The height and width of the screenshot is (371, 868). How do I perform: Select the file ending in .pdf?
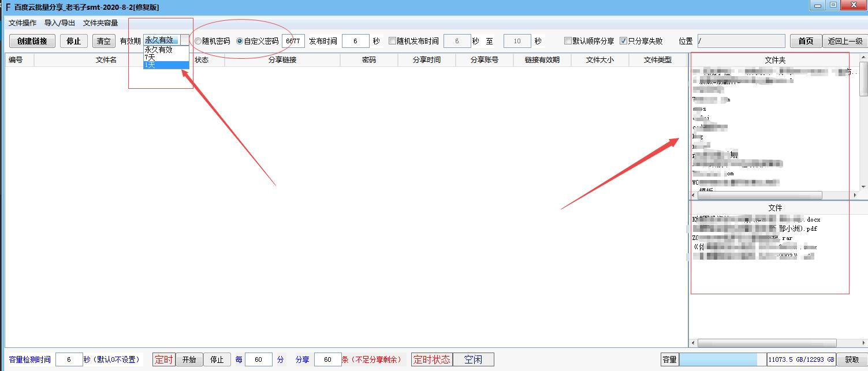(754, 228)
